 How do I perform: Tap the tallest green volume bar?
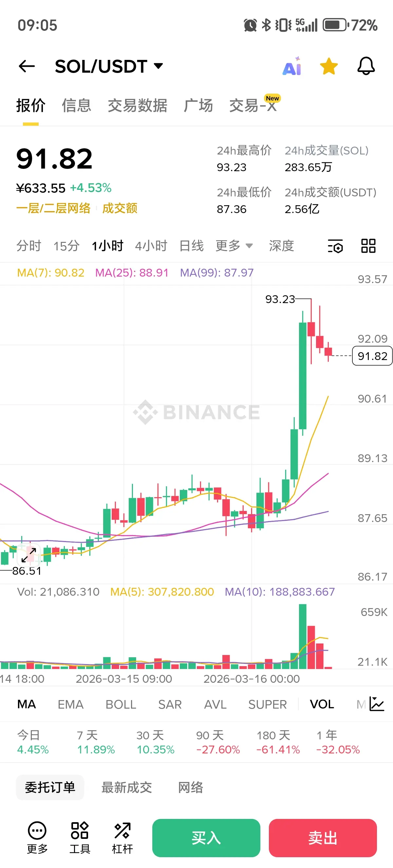click(x=303, y=636)
